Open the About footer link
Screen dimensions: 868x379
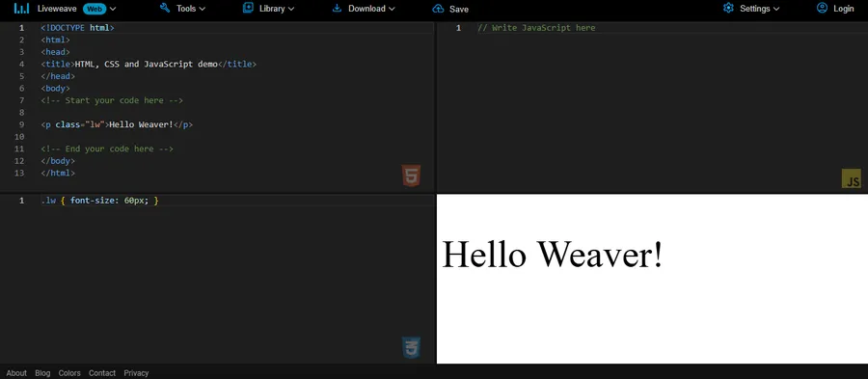(16, 373)
